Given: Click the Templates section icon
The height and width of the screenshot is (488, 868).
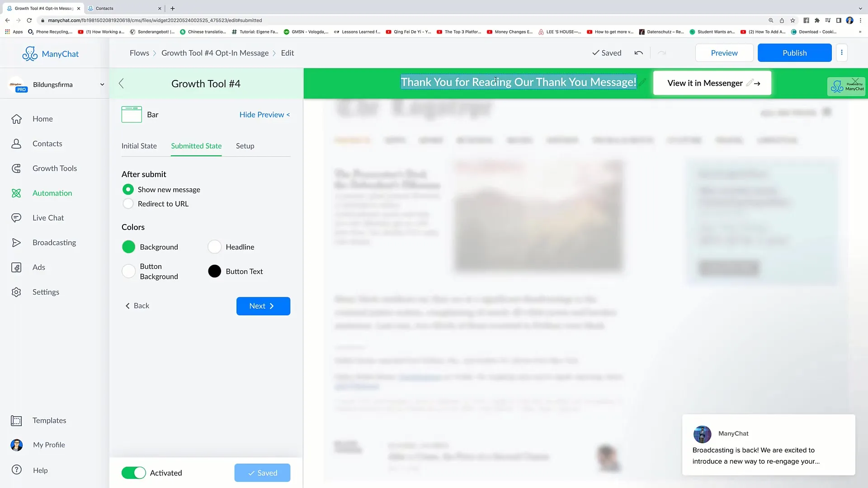Looking at the screenshot, I should (x=16, y=420).
